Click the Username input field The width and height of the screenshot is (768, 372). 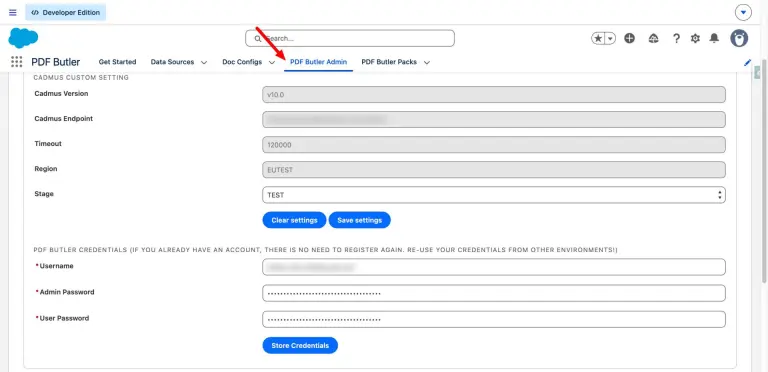[494, 267]
